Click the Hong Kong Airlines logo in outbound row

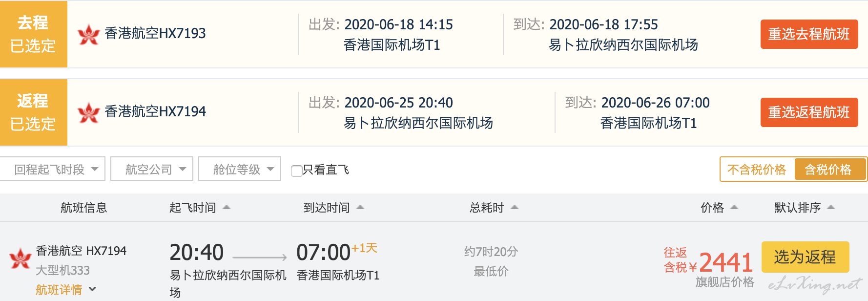coord(88,34)
